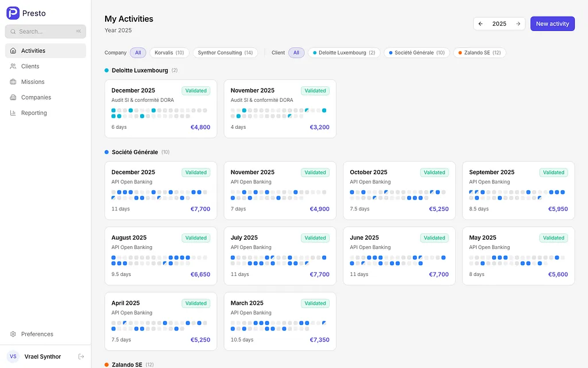Click the €4,900 amount
Viewport: 588px width, 368px height.
[319, 209]
